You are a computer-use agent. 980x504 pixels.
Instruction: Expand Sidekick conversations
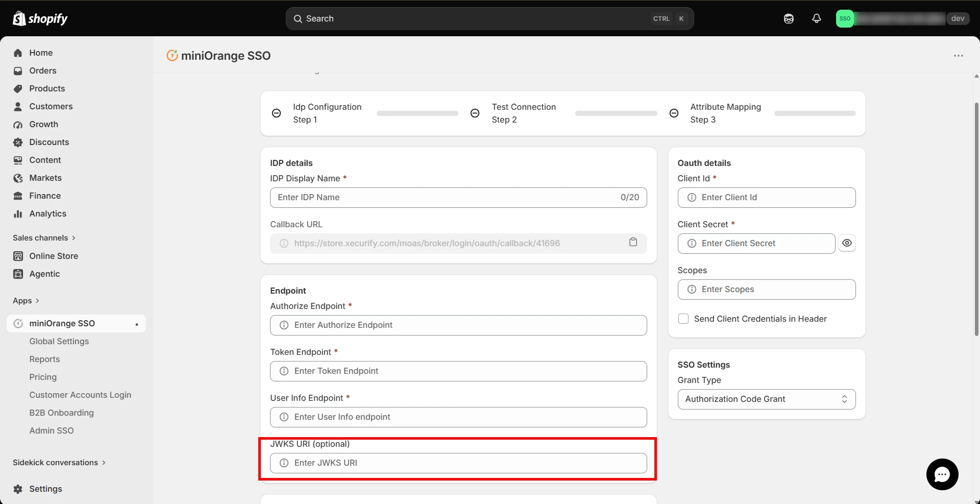tap(59, 463)
